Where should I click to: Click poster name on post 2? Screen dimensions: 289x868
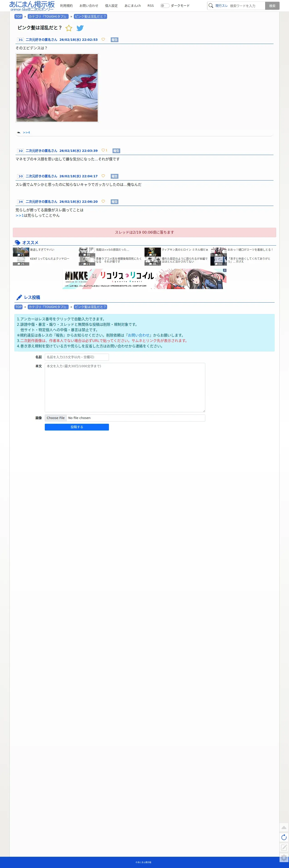click(x=41, y=151)
